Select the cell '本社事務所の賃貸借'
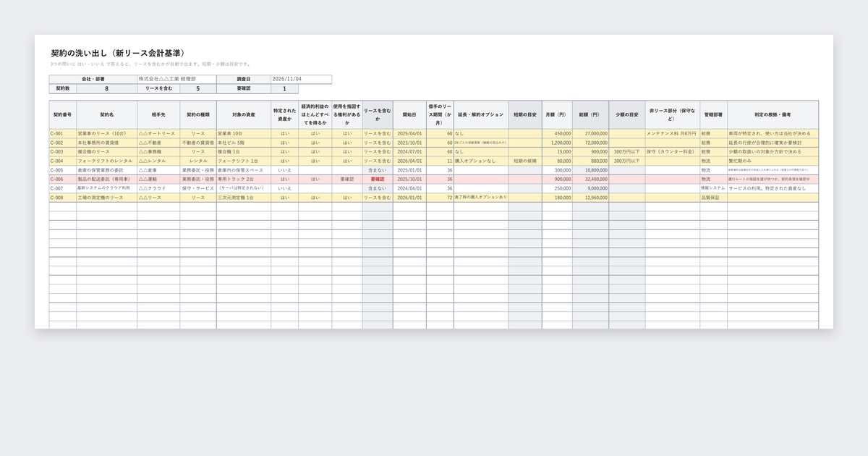The image size is (868, 456). [x=107, y=143]
